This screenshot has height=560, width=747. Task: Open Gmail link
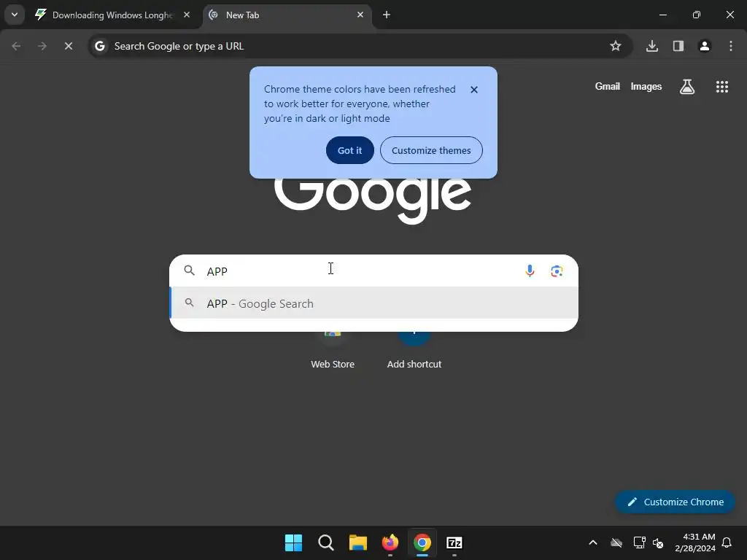pos(608,87)
